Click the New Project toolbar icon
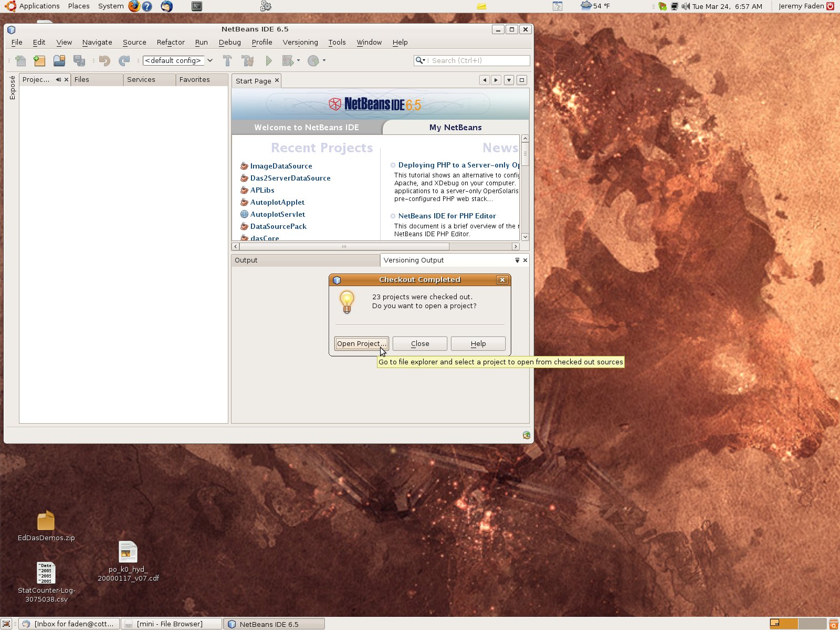 [x=39, y=60]
